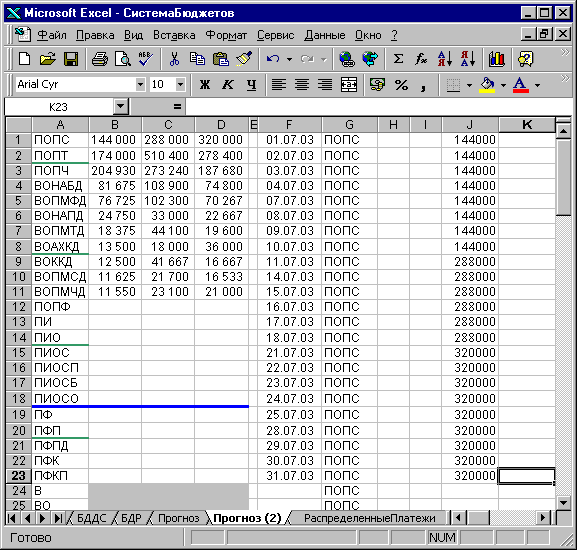
Task: Expand the Arial Cyr font dropdown
Action: coord(140,85)
